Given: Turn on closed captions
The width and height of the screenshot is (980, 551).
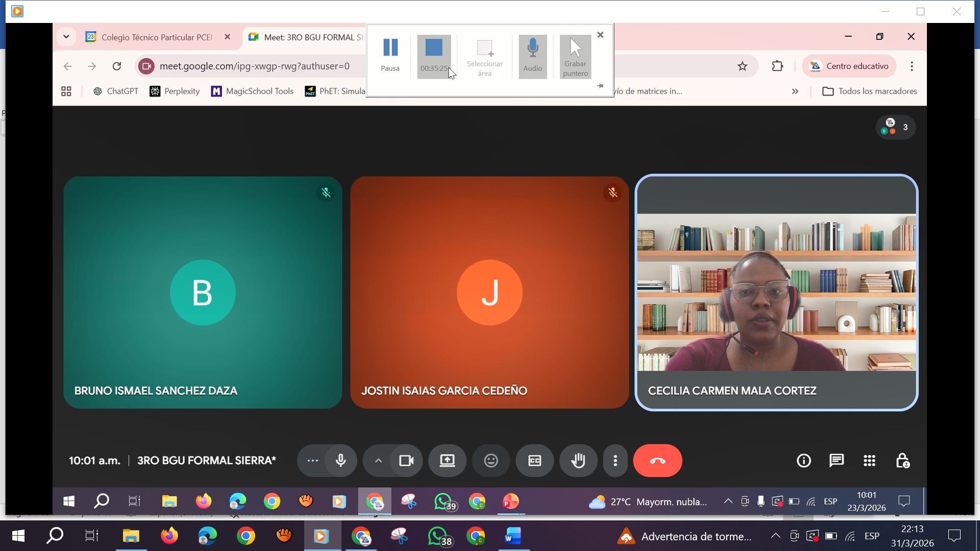Looking at the screenshot, I should (x=534, y=461).
